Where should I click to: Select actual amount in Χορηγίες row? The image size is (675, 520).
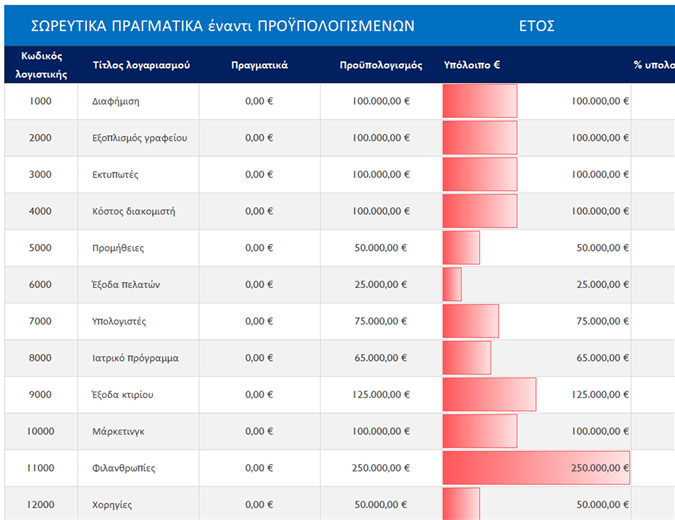click(x=260, y=504)
